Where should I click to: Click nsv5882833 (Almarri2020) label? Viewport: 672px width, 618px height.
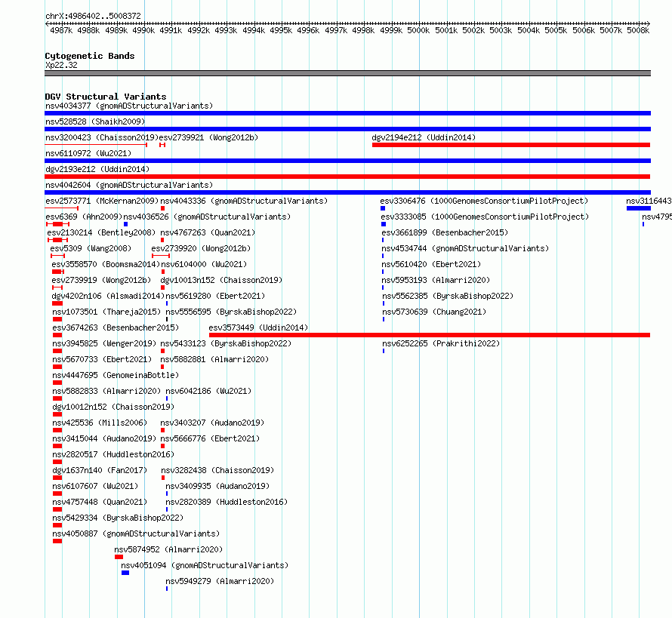(106, 391)
